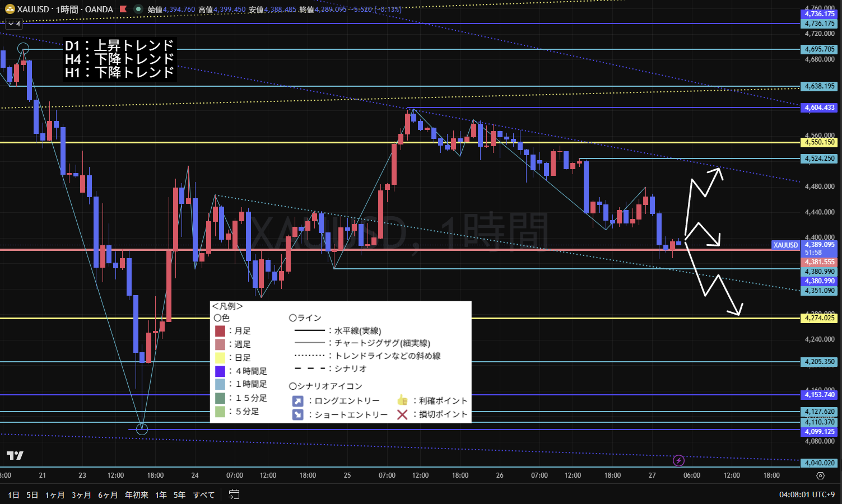The width and height of the screenshot is (842, 504).
Task: Click the purple lightning event marker
Action: [x=678, y=460]
